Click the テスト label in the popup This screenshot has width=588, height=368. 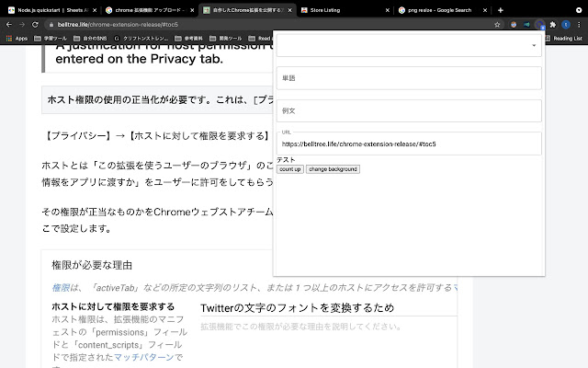click(x=286, y=160)
